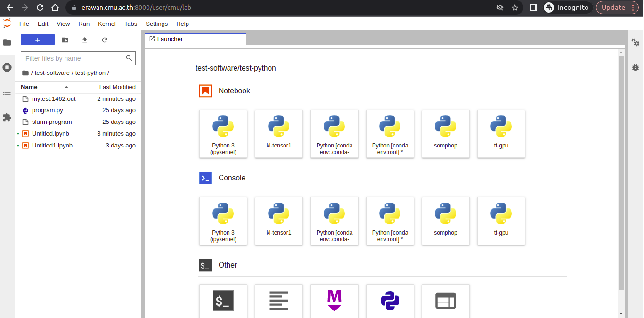Start Python [conda env:.conda- console
The image size is (644, 318).
[334, 221]
